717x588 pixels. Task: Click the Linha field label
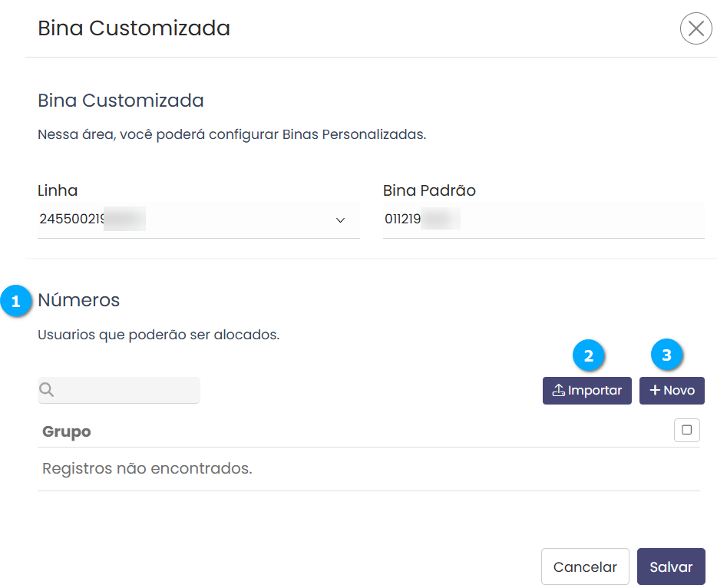pos(58,190)
